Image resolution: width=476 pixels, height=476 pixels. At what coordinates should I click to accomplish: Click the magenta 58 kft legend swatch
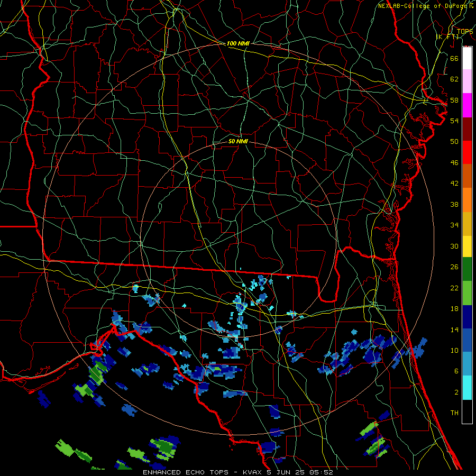(467, 105)
